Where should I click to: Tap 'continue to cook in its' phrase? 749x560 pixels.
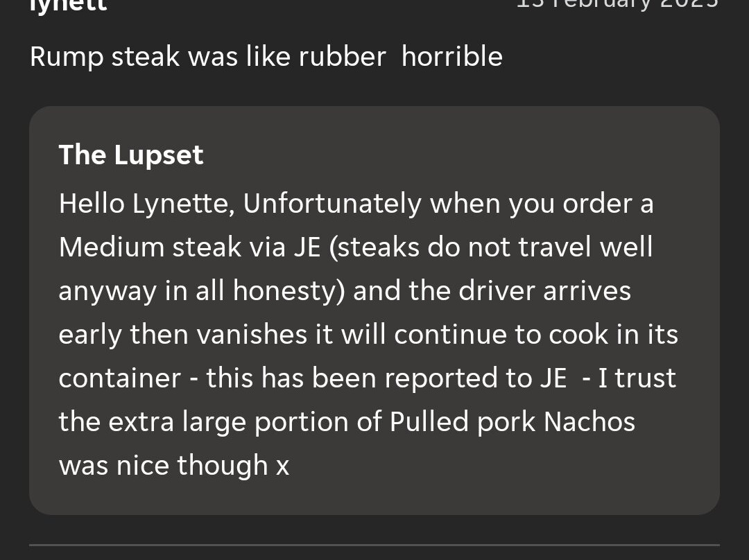point(536,334)
